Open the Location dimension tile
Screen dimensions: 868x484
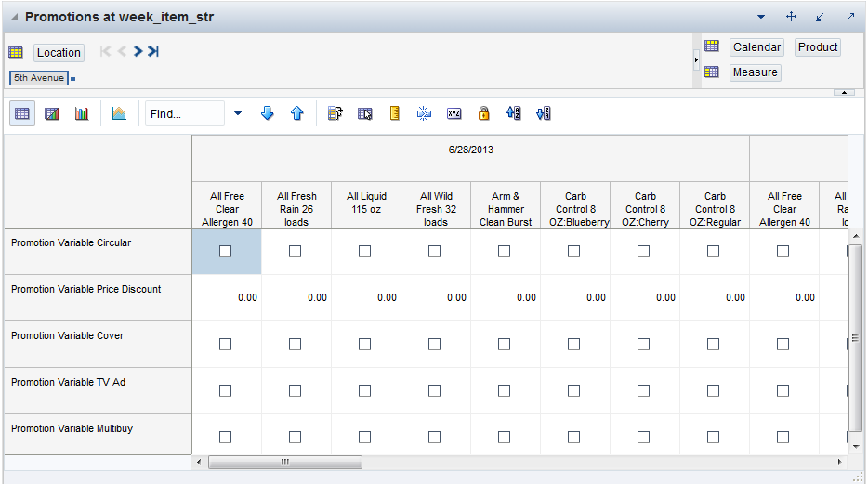click(x=59, y=53)
